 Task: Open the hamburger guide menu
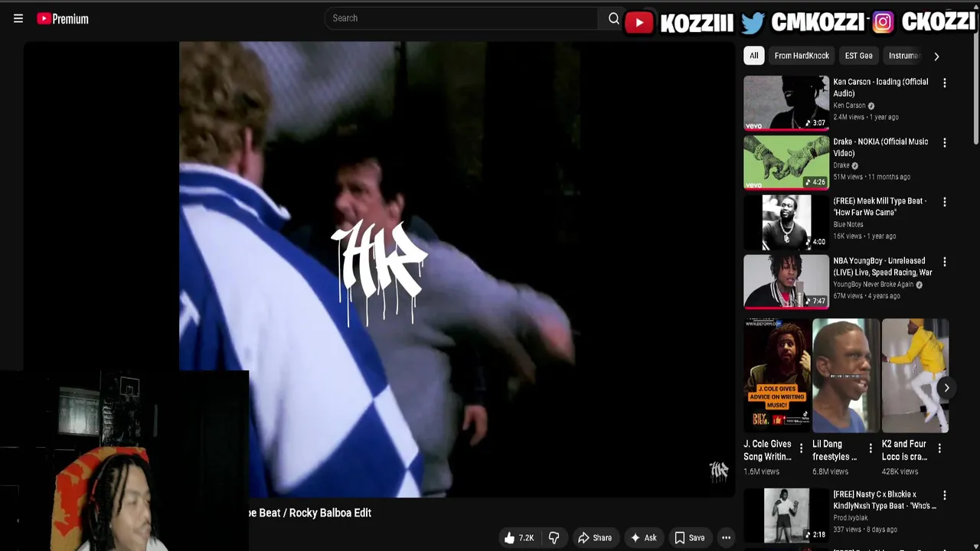(x=18, y=18)
